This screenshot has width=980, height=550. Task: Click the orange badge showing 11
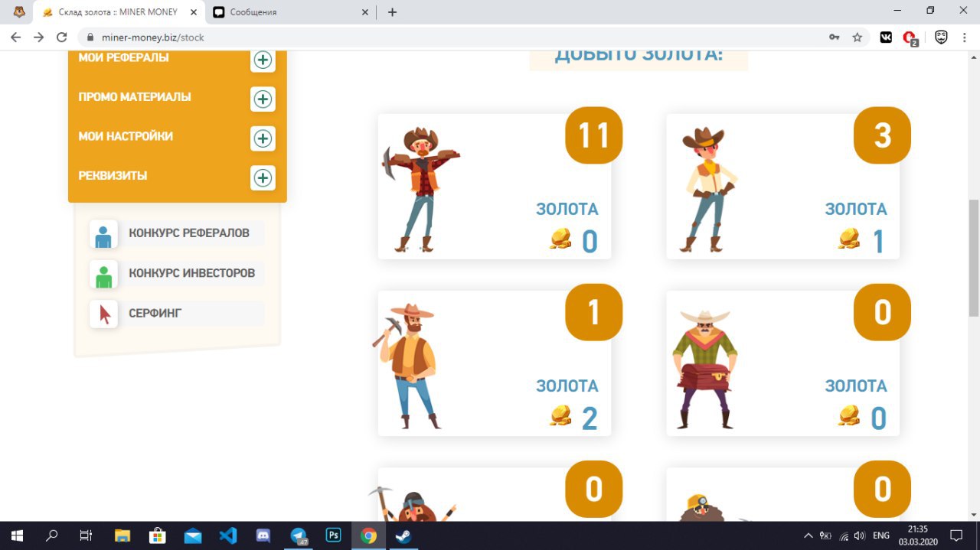593,135
